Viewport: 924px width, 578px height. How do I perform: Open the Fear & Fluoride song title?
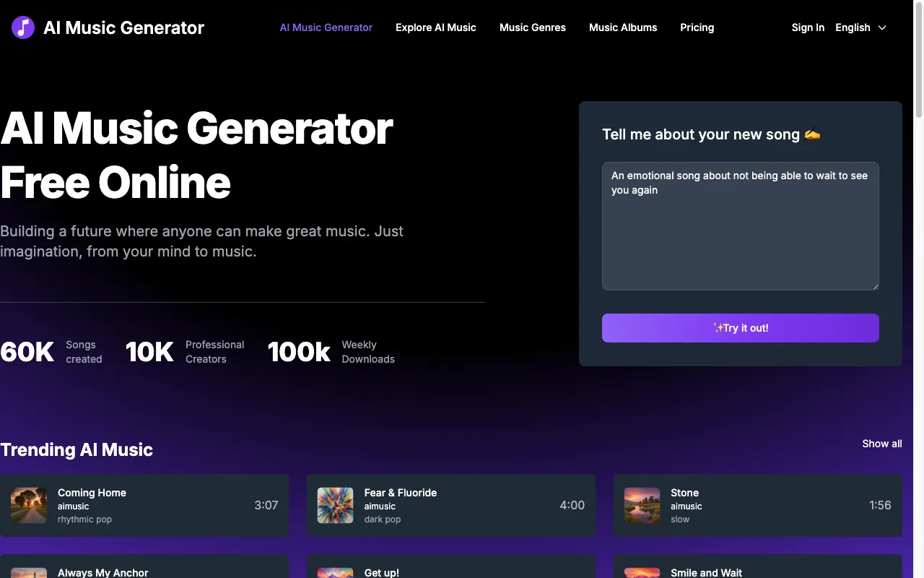click(x=401, y=493)
